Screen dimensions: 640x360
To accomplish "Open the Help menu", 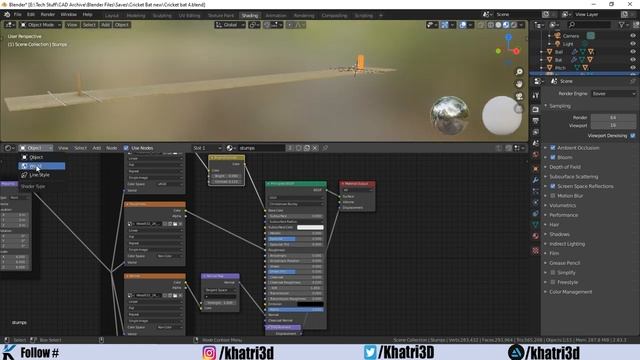I will (x=87, y=14).
